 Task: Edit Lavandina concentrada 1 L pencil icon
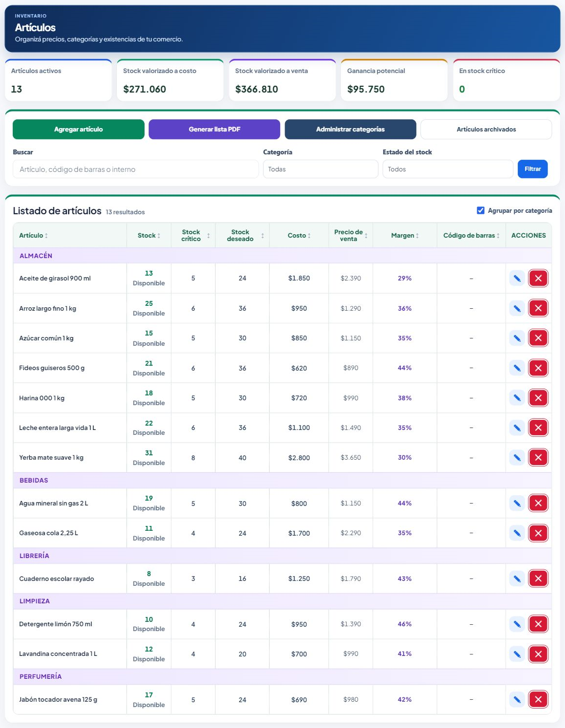coord(517,654)
